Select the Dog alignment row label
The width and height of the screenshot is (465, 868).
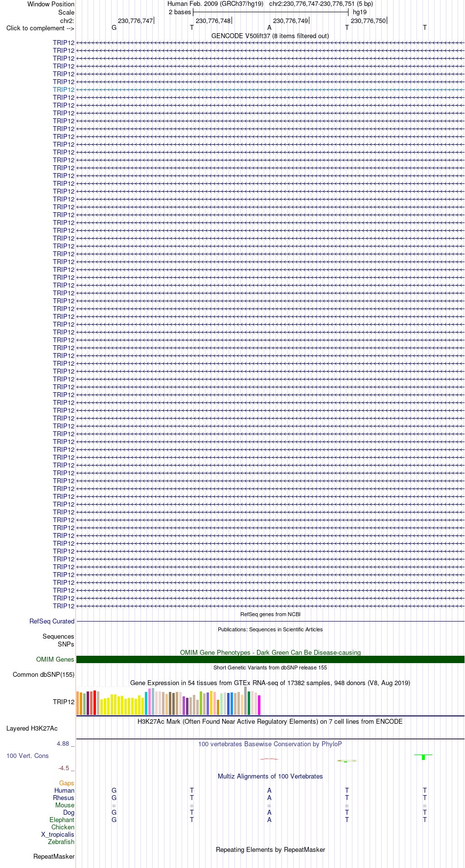pyautogui.click(x=69, y=813)
